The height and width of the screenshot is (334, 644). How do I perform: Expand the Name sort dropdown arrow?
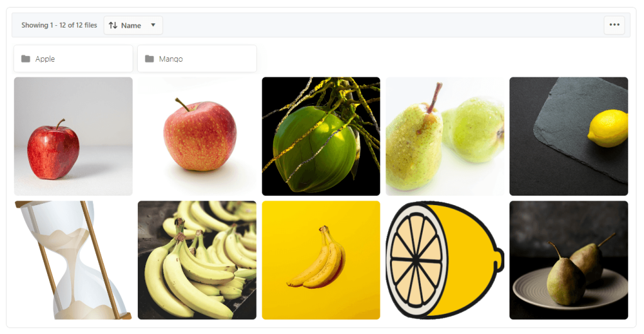[153, 25]
